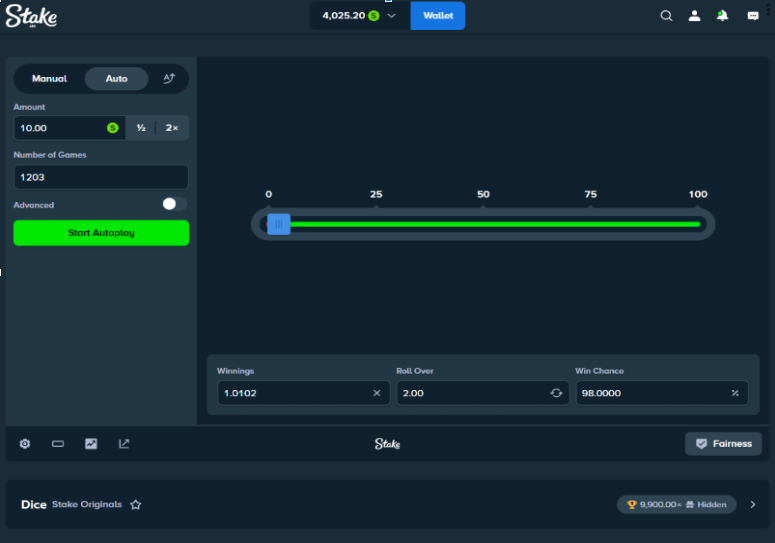775x543 pixels.
Task: Click the Win Chance field
Action: [x=662, y=393]
